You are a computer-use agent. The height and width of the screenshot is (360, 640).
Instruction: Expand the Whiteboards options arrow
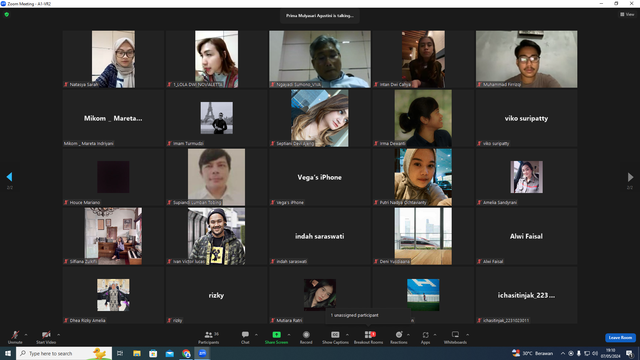pos(468,335)
